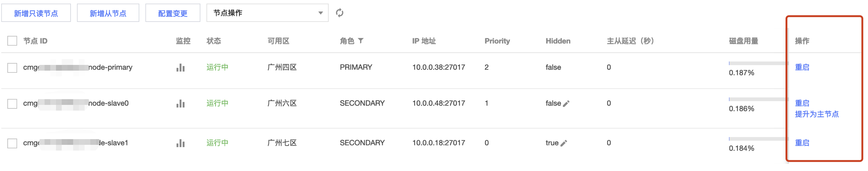Edit Hidden value for node-slave0
Screen dimensions: 868x171
tap(566, 104)
